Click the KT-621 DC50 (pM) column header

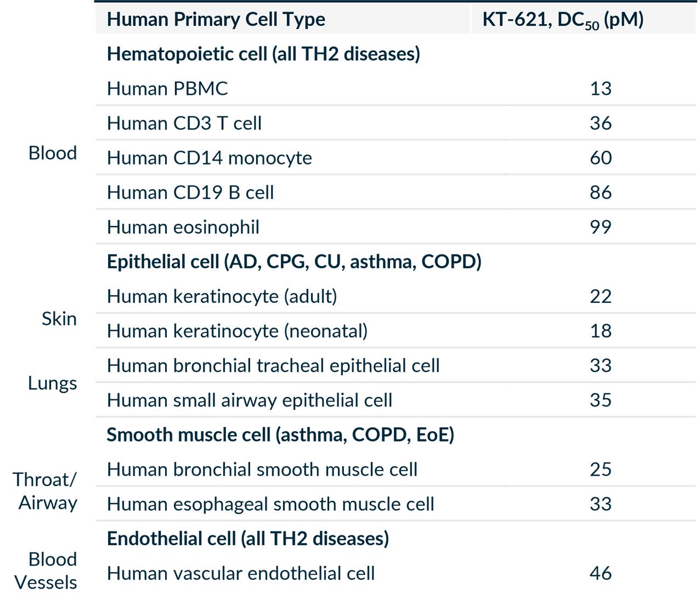(563, 20)
